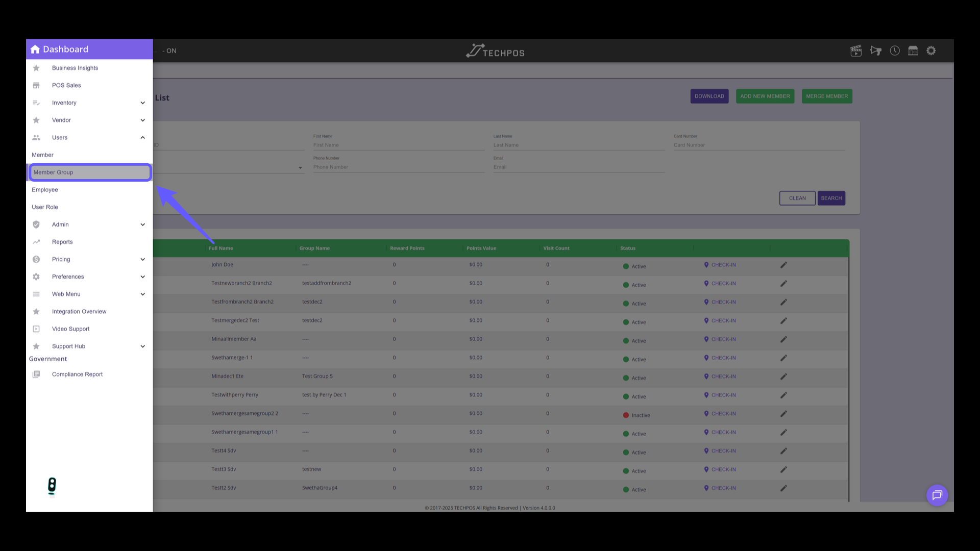Open the settings gear icon
This screenshot has width=980, height=551.
click(x=932, y=51)
